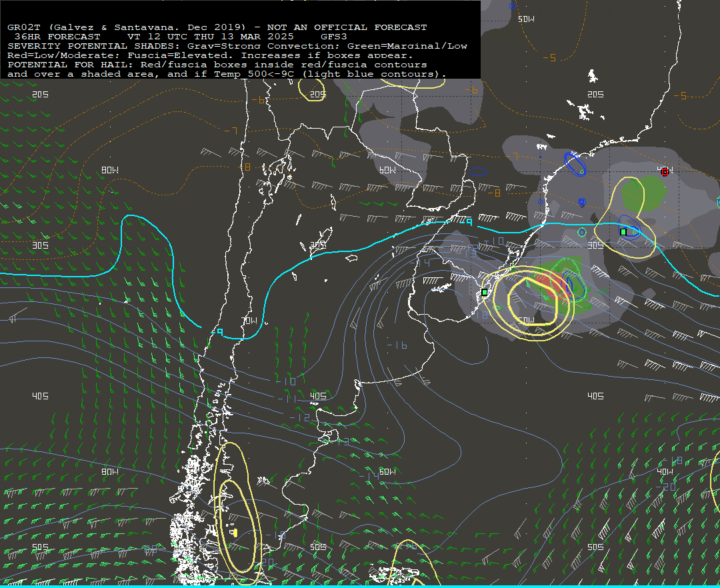Click the -11 temperature contour label
This screenshot has height=588, width=720.
(x=287, y=399)
